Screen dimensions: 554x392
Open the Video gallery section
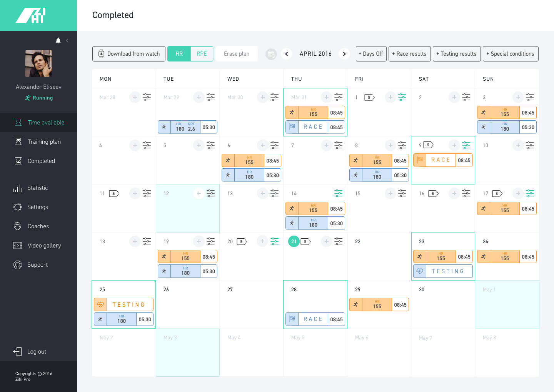point(44,246)
